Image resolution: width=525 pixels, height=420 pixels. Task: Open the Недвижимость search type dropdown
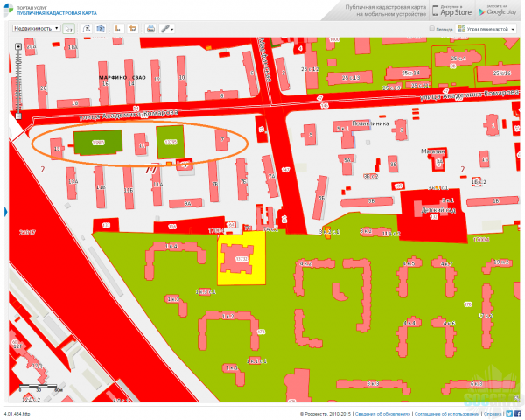tap(37, 28)
